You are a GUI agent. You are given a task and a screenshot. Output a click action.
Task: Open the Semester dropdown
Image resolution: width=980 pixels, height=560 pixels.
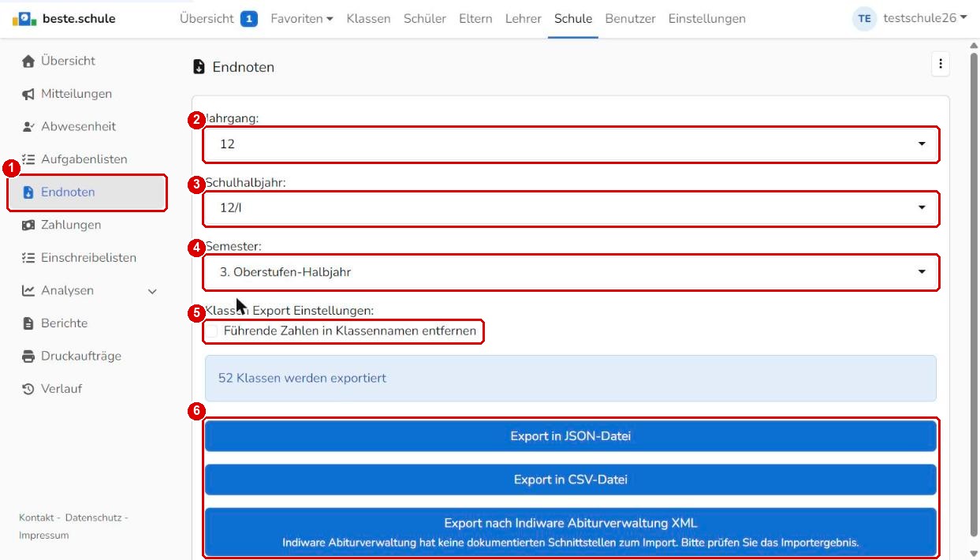(x=571, y=272)
